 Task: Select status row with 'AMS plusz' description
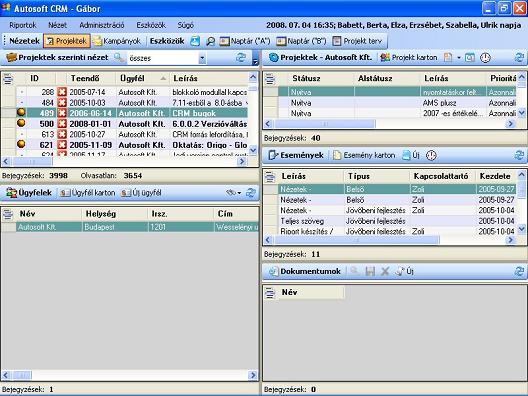tap(397, 103)
